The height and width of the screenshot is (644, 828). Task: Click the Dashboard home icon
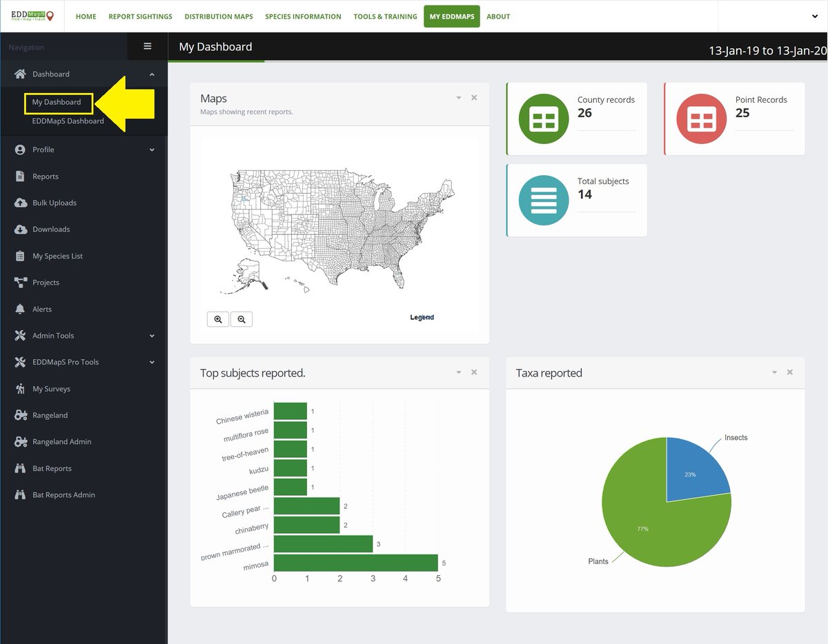20,74
